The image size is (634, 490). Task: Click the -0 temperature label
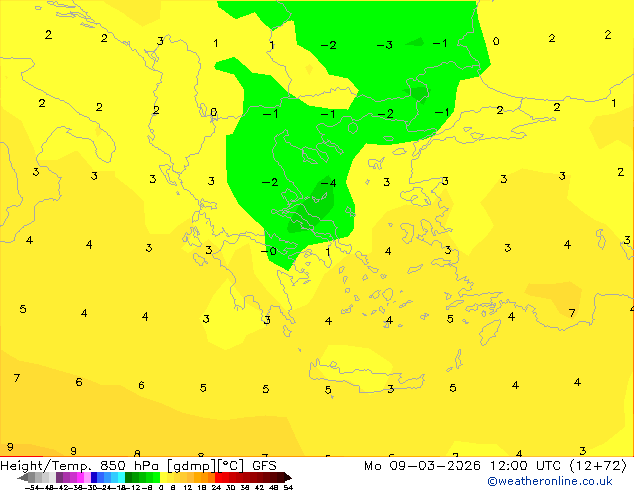268,251
